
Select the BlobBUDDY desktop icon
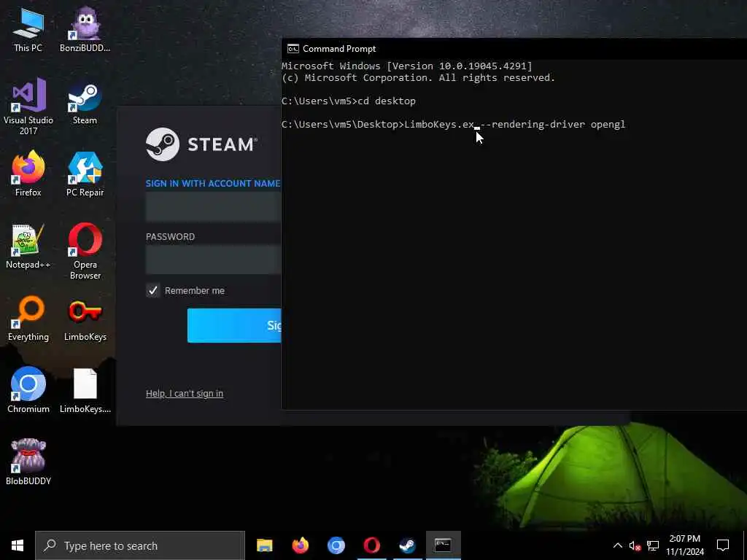tap(28, 462)
